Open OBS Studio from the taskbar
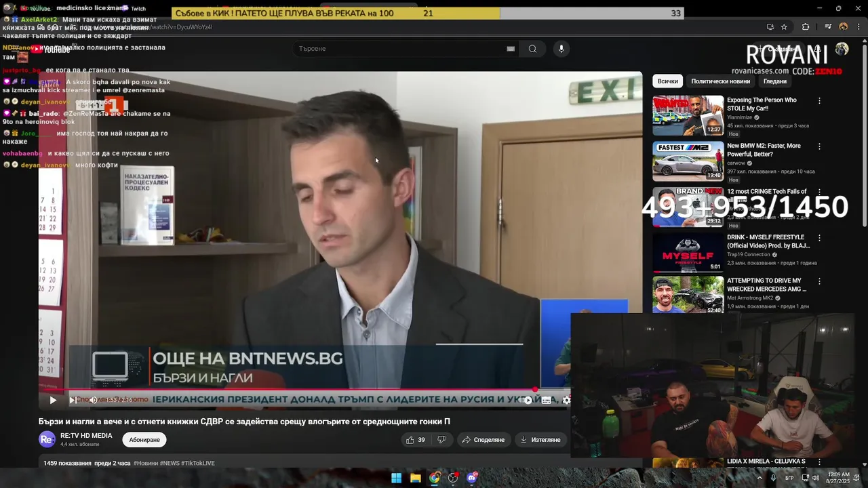Image resolution: width=868 pixels, height=488 pixels. tap(453, 478)
